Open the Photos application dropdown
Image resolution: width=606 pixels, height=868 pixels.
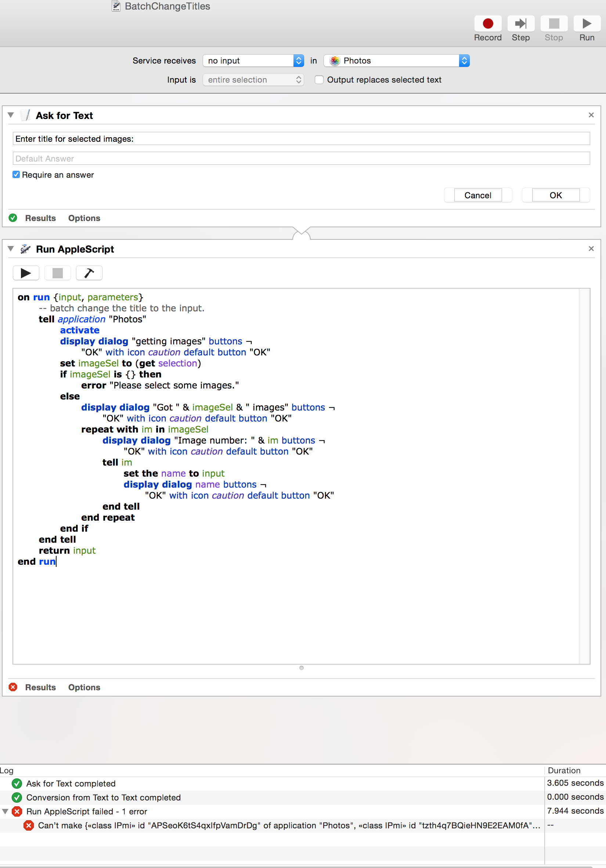coord(397,61)
